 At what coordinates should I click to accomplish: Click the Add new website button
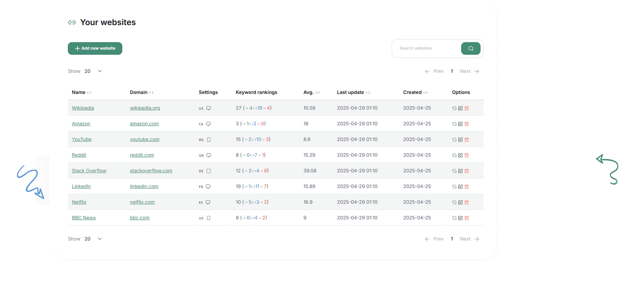95,48
